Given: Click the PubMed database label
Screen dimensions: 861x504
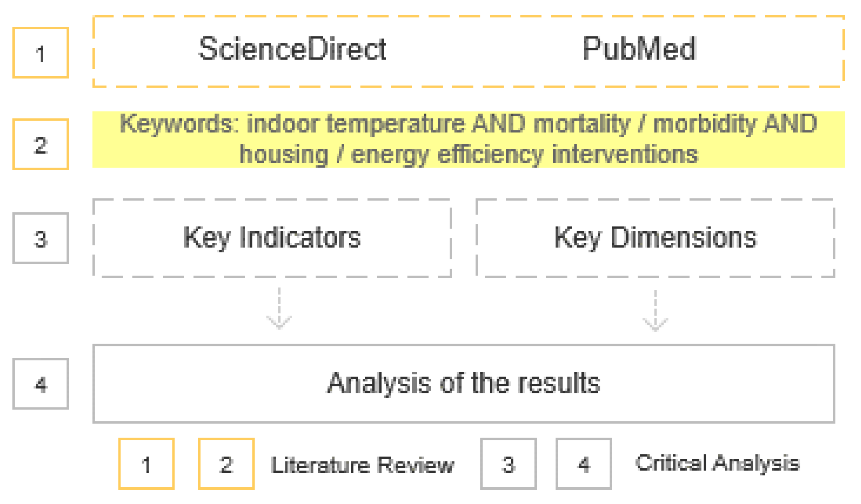Looking at the screenshot, I should [639, 49].
